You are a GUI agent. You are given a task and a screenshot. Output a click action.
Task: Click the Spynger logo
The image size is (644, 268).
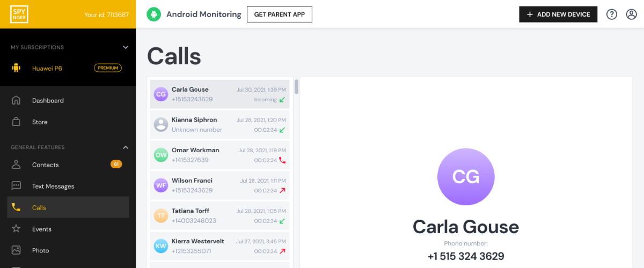19,14
